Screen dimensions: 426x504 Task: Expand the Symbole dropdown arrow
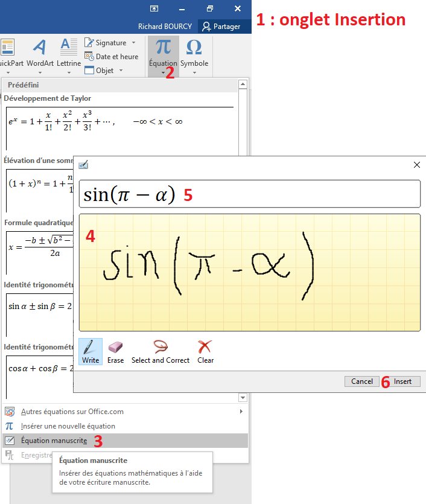[194, 73]
